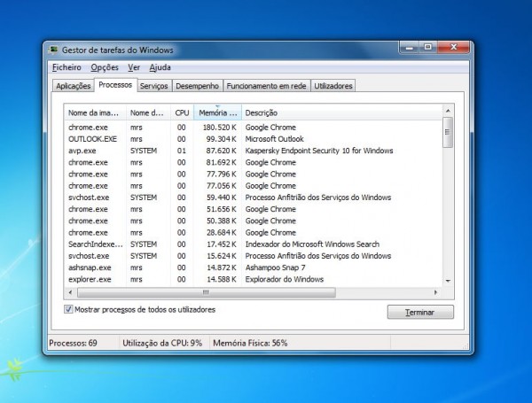Viewport: 532px width, 403px height.
Task: Switch to the Utilizadores tab
Action: coord(333,86)
